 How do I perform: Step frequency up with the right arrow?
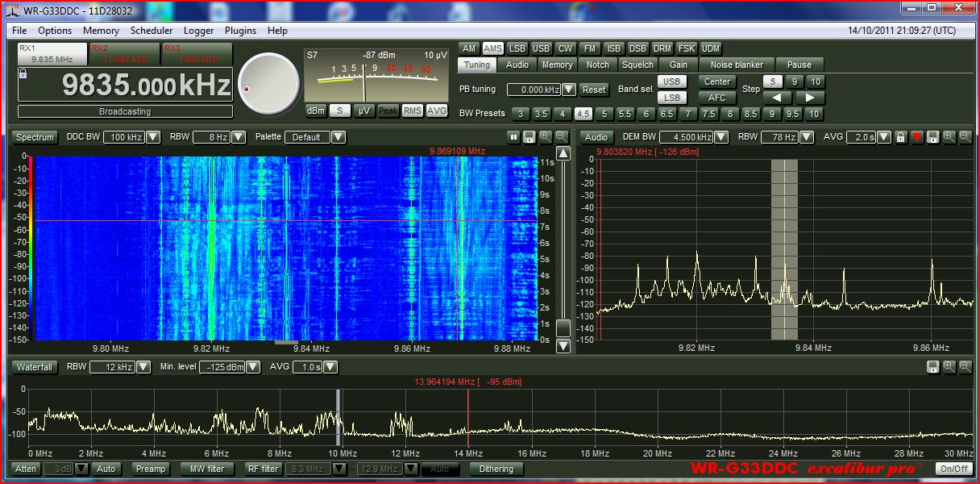(810, 98)
